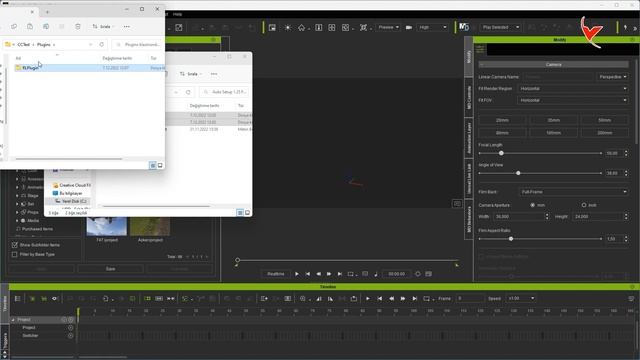Image resolution: width=640 pixels, height=360 pixels.
Task: Switch to the Unreal Live Link side tab
Action: tap(469, 179)
